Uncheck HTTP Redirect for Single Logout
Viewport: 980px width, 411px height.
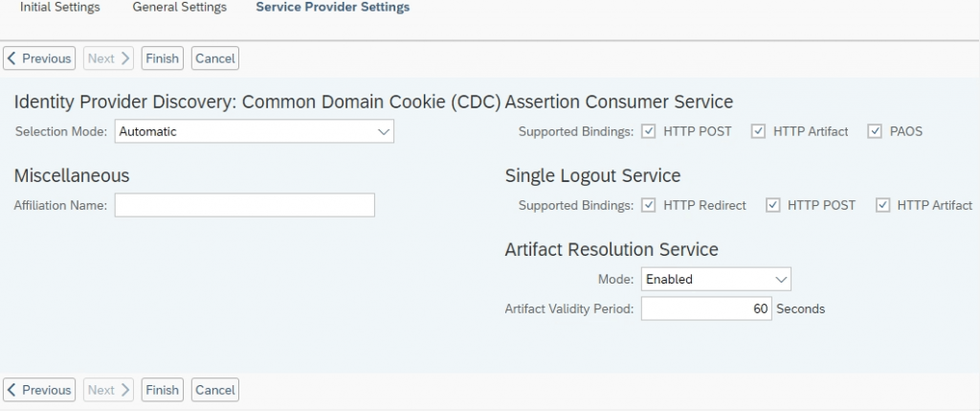point(649,205)
